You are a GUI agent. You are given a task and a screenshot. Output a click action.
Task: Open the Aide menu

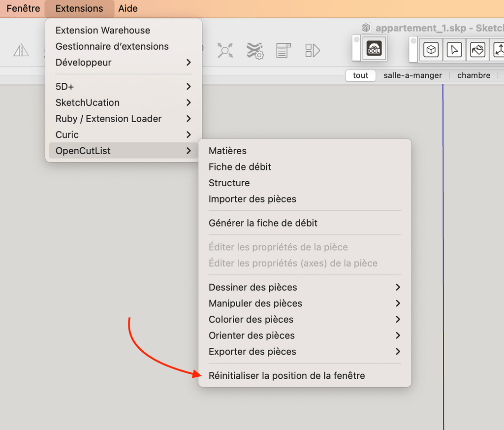tap(128, 8)
